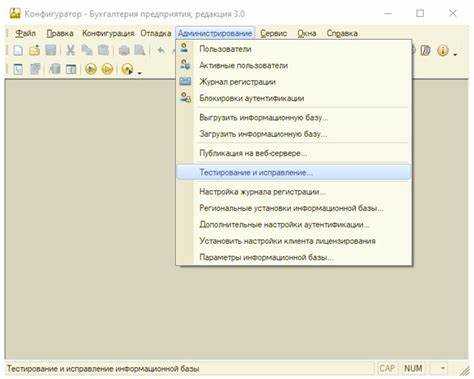This screenshot has height=379, width=474.
Task: Select Публикация на веб-сервере
Action: (x=294, y=153)
